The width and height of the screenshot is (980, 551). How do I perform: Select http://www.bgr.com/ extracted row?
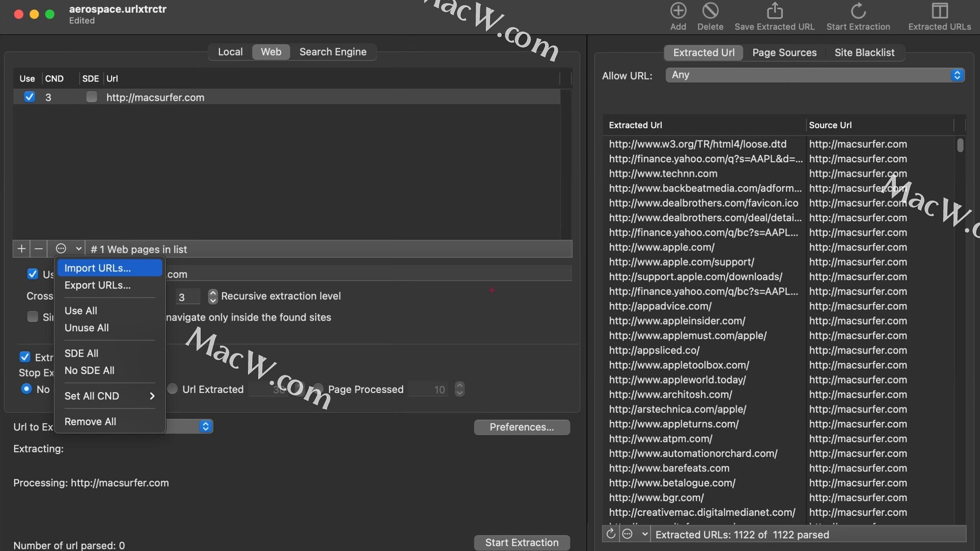pos(779,497)
